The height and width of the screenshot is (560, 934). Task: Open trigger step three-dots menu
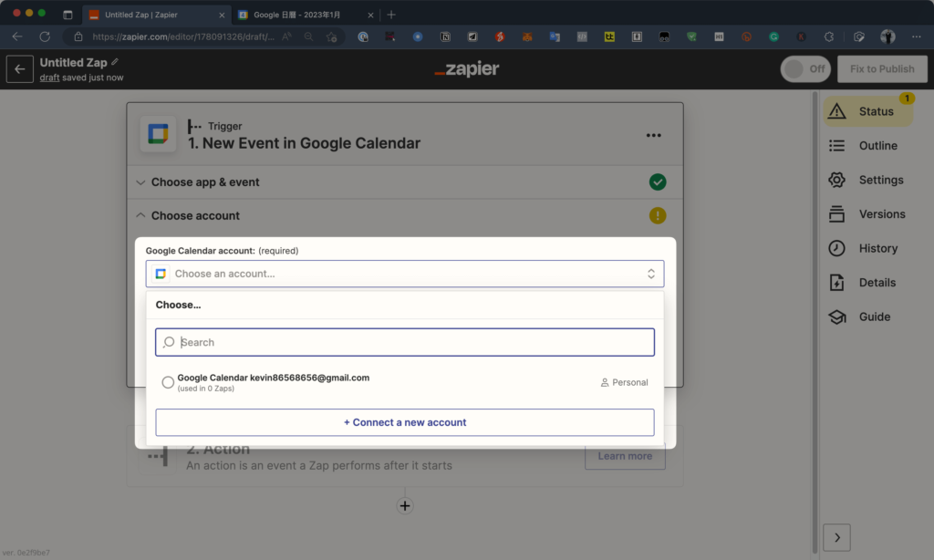coord(653,135)
